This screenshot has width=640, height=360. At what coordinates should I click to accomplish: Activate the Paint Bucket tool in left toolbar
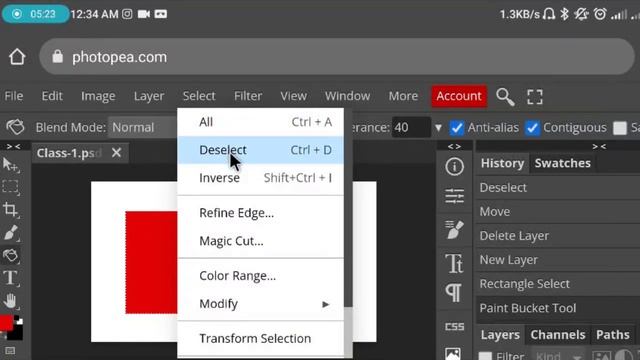tap(10, 256)
